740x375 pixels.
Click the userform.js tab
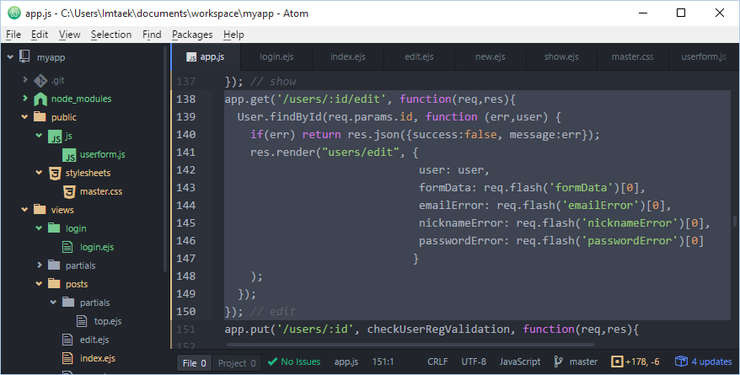point(704,57)
